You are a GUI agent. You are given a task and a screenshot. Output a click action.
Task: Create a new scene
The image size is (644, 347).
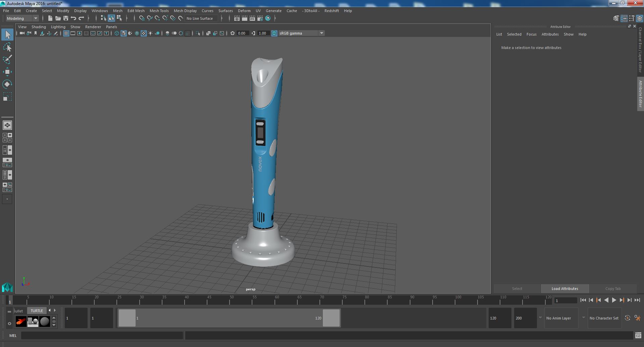[x=50, y=18]
